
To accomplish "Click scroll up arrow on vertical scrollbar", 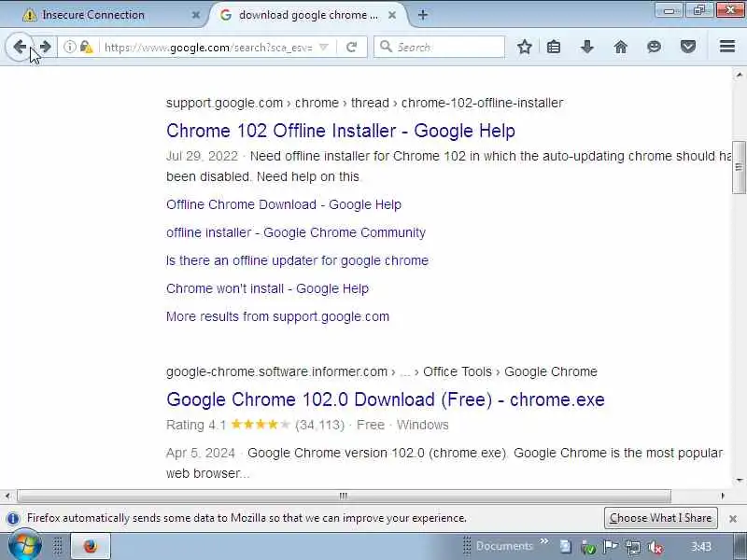I will (x=739, y=76).
